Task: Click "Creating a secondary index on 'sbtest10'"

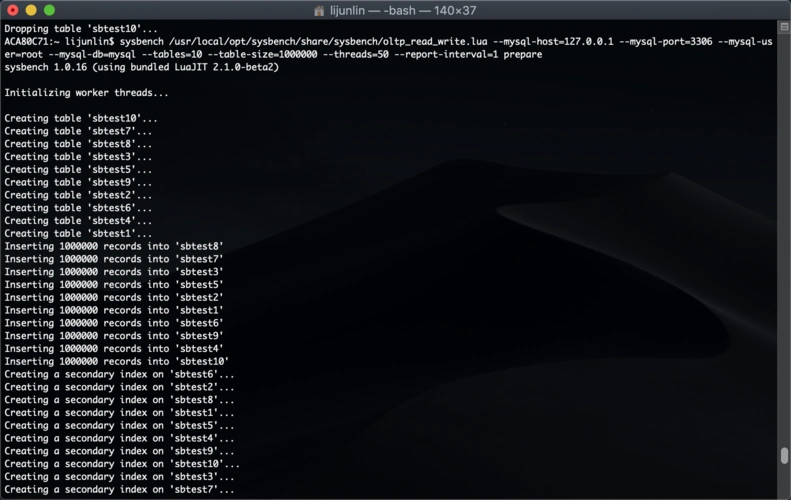Action: [x=122, y=464]
